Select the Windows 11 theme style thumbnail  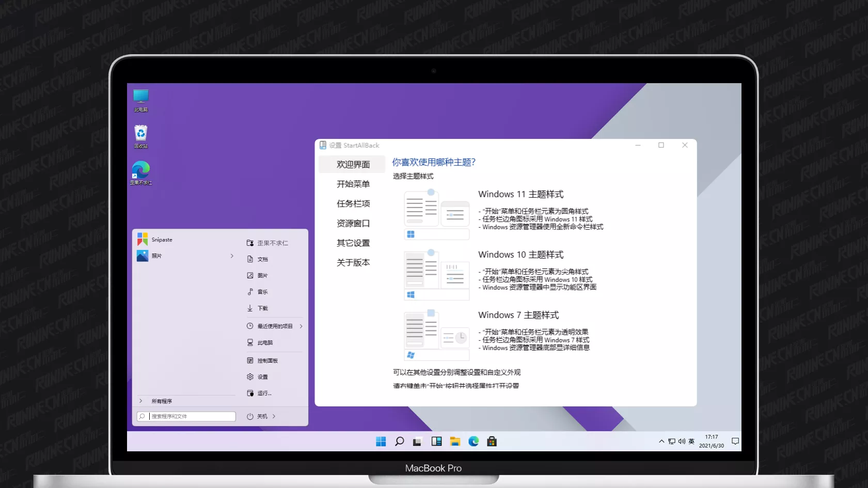pos(436,214)
